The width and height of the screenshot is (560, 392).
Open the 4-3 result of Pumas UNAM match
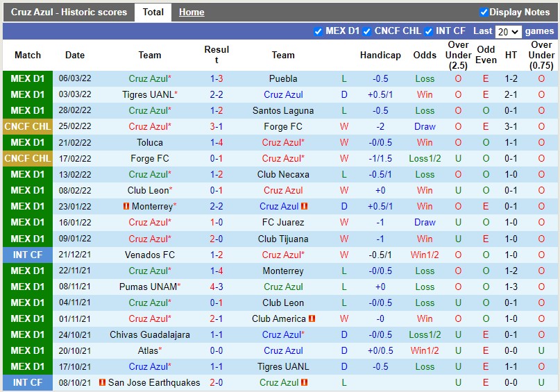(x=217, y=287)
